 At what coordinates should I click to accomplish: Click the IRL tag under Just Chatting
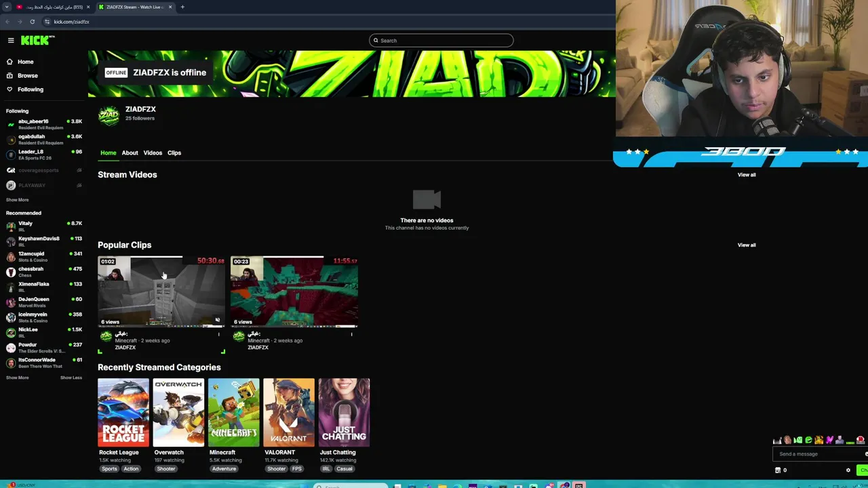(x=326, y=469)
